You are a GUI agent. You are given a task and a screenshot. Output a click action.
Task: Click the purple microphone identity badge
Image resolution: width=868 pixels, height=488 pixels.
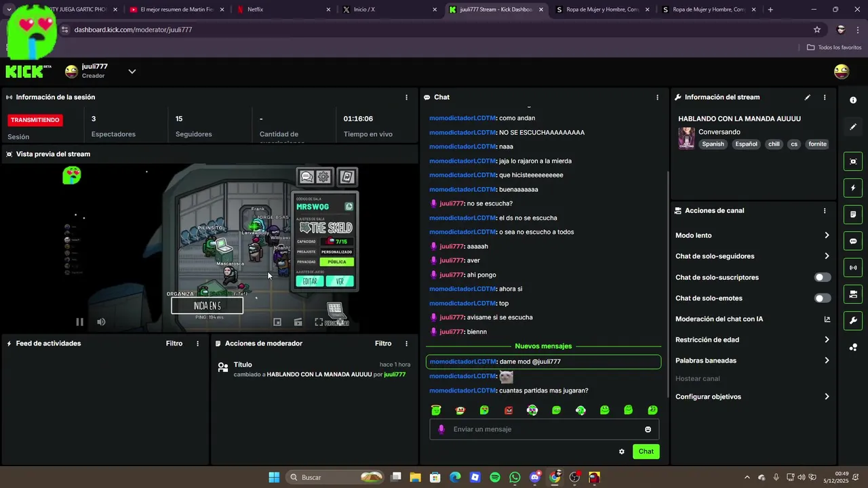pyautogui.click(x=441, y=429)
